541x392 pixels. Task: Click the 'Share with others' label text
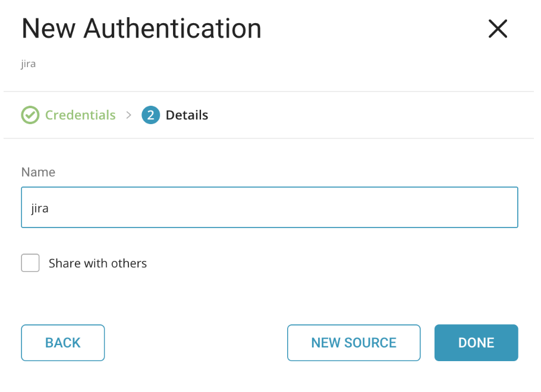[x=97, y=263]
